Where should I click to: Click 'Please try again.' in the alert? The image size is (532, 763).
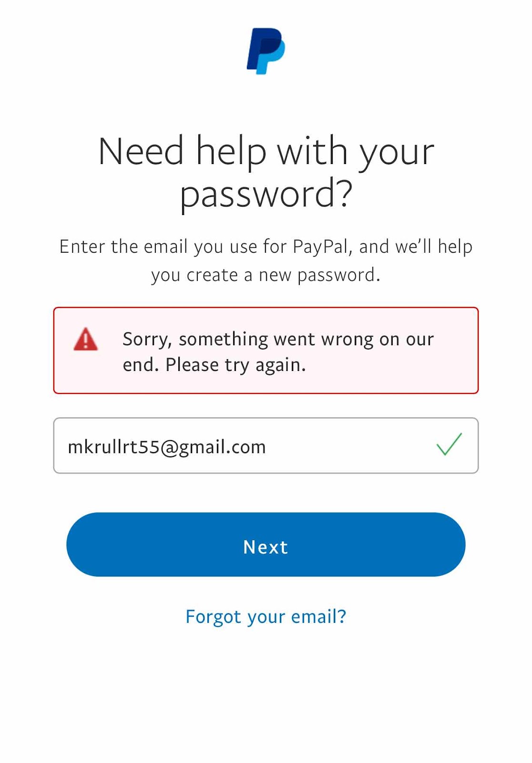[235, 365]
